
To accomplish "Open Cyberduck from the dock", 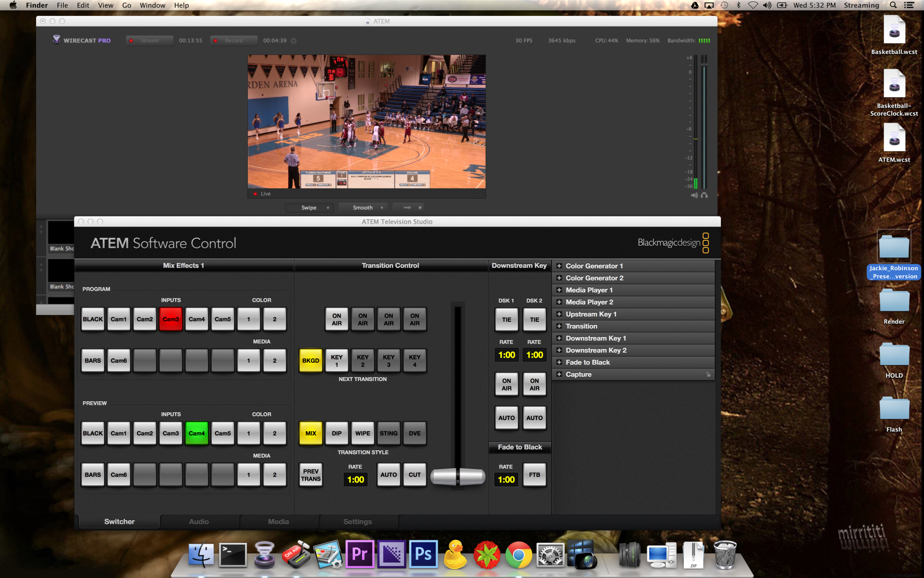I will (455, 554).
